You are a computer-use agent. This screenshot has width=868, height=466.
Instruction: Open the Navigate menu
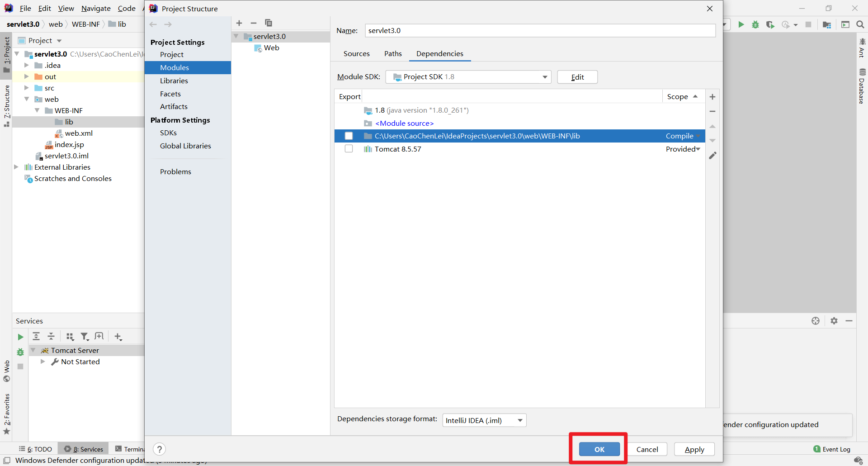[96, 8]
